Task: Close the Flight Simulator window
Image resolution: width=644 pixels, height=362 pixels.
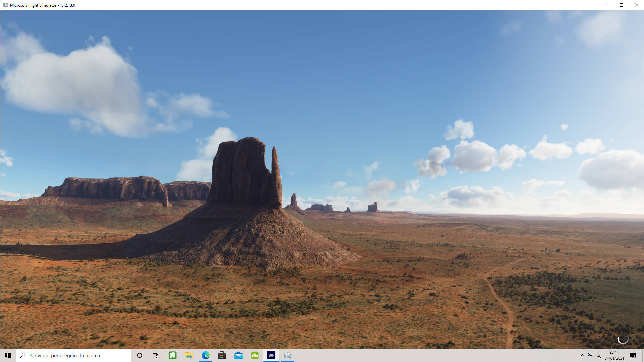Action: 636,5
